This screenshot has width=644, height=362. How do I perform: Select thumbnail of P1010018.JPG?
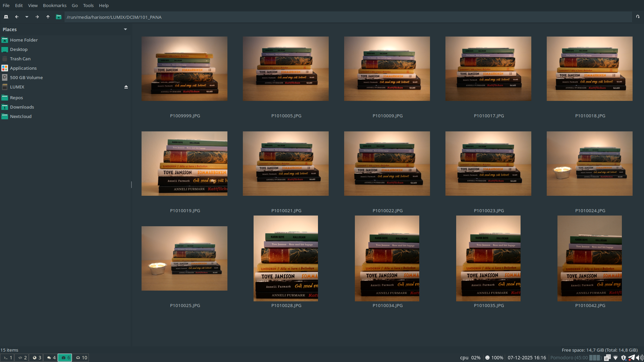click(x=590, y=69)
